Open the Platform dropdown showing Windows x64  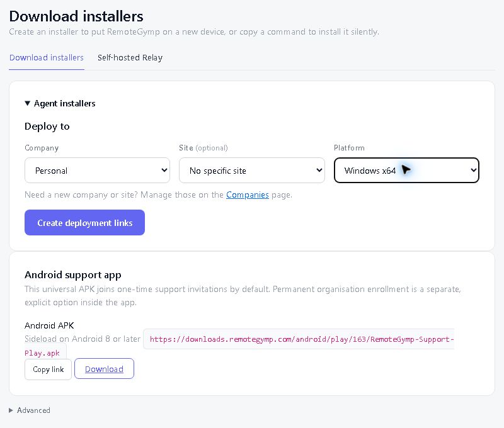406,171
